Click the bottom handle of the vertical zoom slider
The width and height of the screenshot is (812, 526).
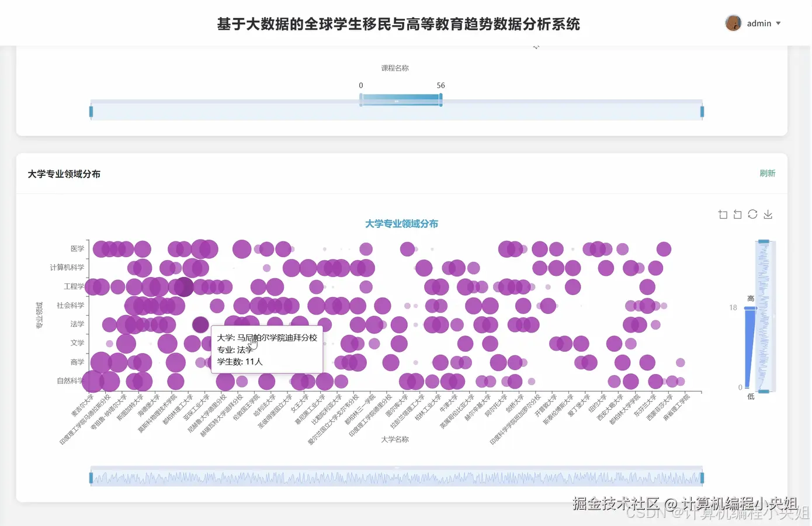tap(764, 391)
